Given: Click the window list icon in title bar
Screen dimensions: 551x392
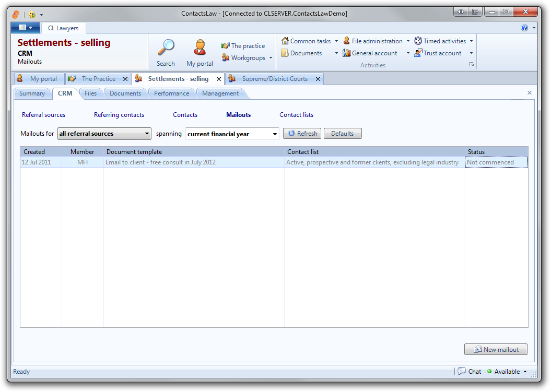Looking at the screenshot, I should tap(475, 12).
